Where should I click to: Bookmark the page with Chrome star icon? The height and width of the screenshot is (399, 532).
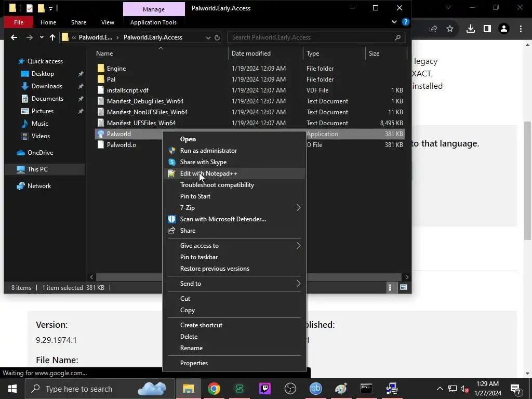tap(450, 29)
